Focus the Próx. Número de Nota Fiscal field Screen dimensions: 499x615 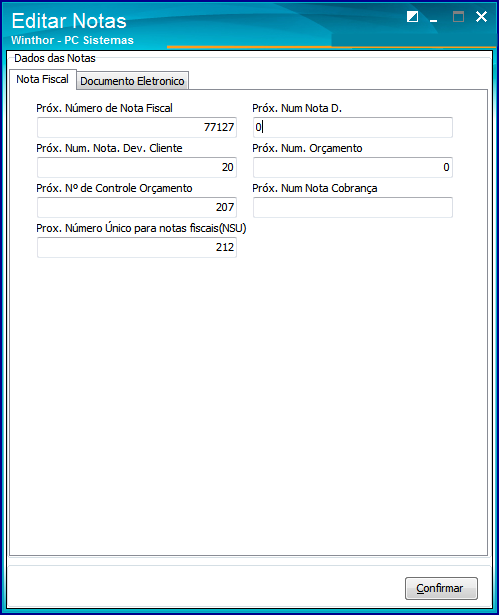(137, 127)
